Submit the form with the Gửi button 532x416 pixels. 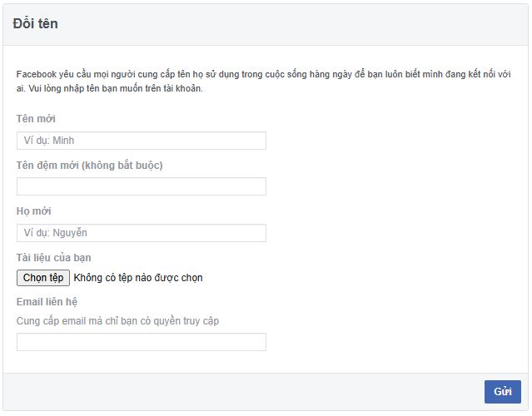click(503, 392)
